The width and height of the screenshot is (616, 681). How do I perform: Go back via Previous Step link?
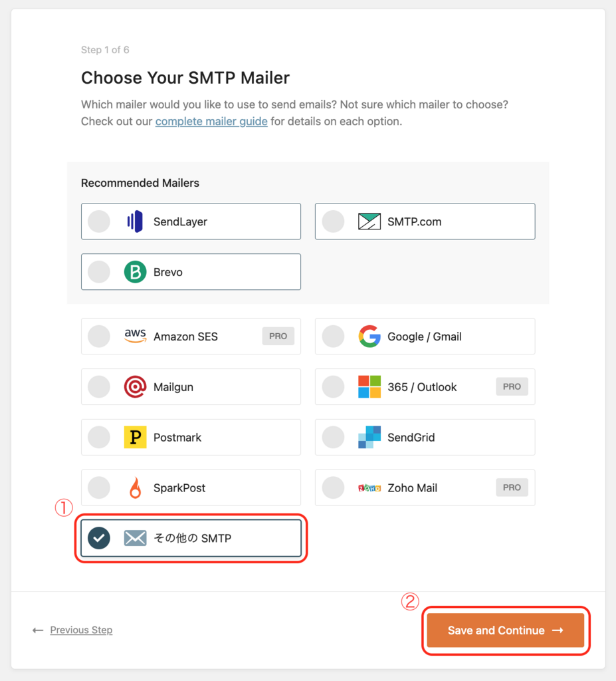pyautogui.click(x=81, y=630)
